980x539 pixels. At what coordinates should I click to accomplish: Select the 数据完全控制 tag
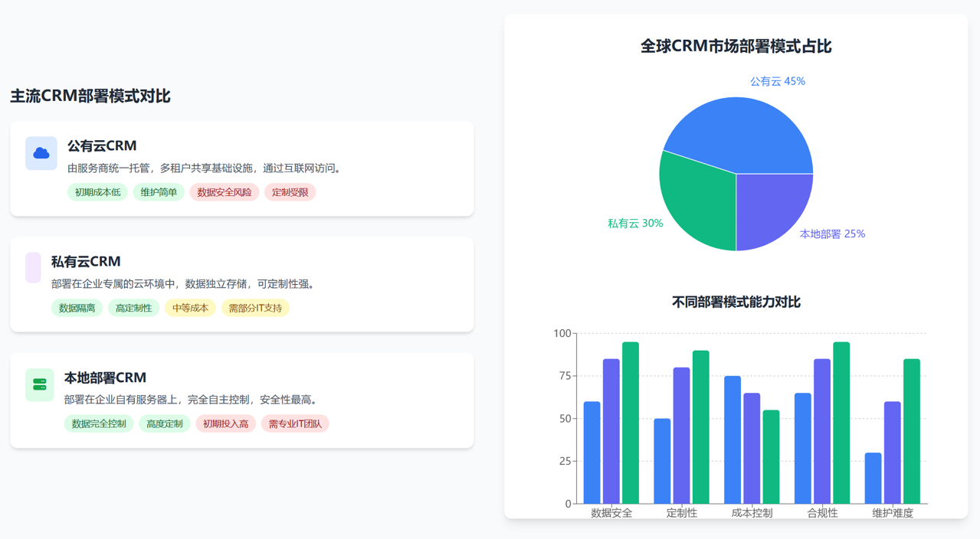tap(99, 423)
